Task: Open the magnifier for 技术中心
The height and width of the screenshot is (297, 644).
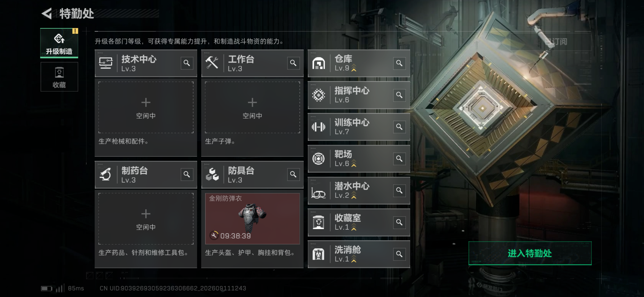Action: 187,63
